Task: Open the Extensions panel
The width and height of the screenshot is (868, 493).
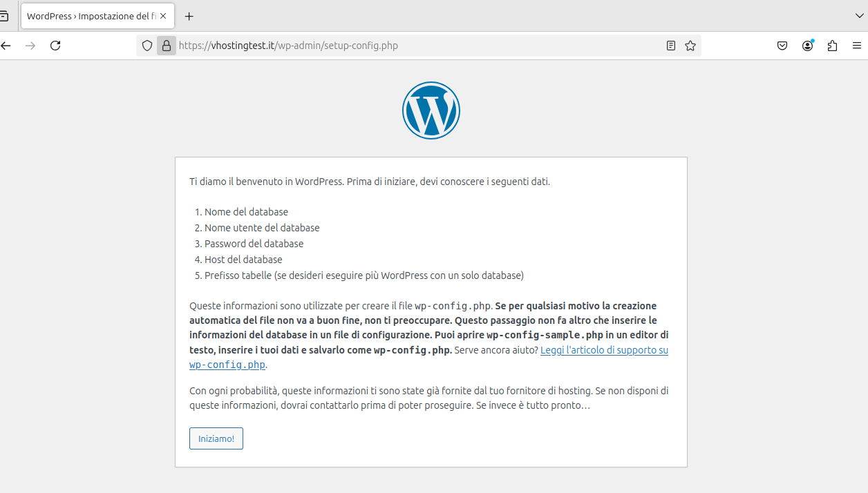Action: coord(832,46)
